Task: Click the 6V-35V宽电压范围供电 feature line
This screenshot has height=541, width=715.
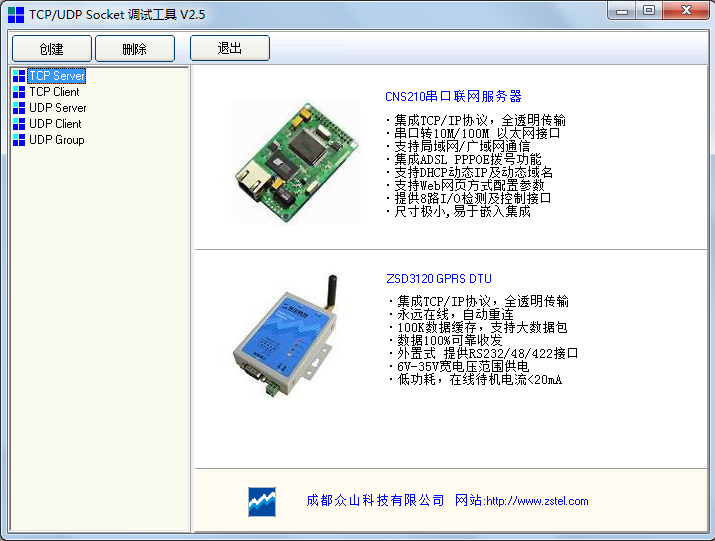Action: click(x=459, y=366)
